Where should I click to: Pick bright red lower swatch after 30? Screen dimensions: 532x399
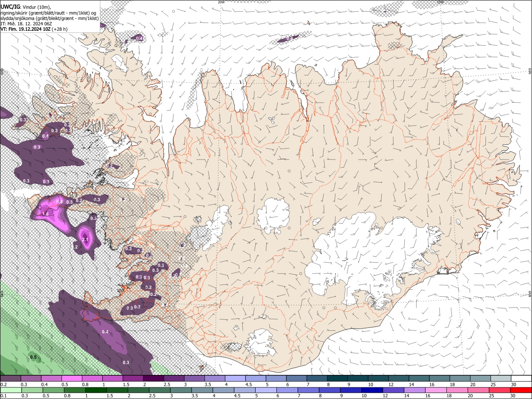point(521,390)
